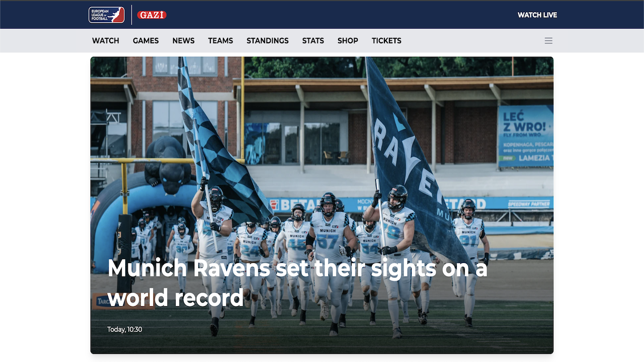Click the "LEĆ Z WRO!" banner in photo
Image resolution: width=644 pixels, height=362 pixels.
[526, 136]
